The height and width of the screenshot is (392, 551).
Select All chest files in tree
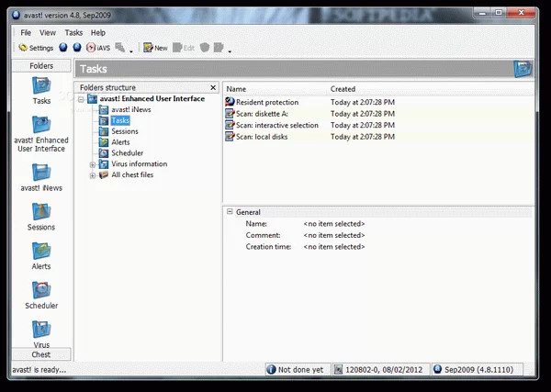132,175
